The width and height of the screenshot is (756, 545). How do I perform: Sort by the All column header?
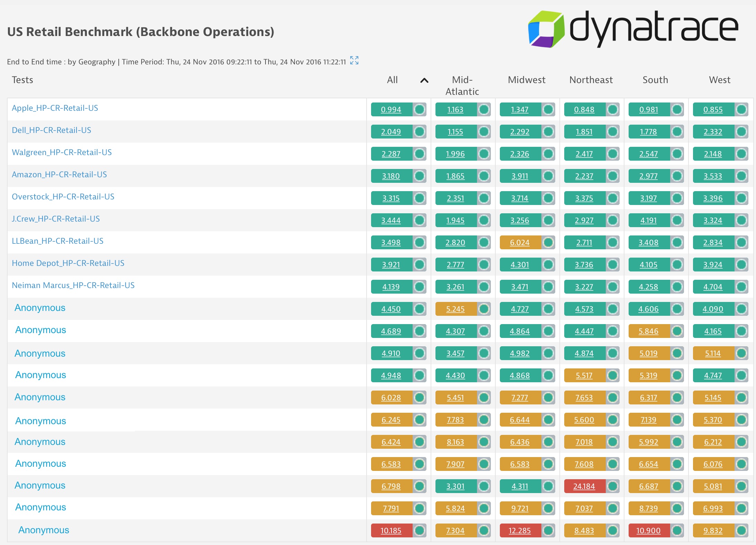(392, 80)
